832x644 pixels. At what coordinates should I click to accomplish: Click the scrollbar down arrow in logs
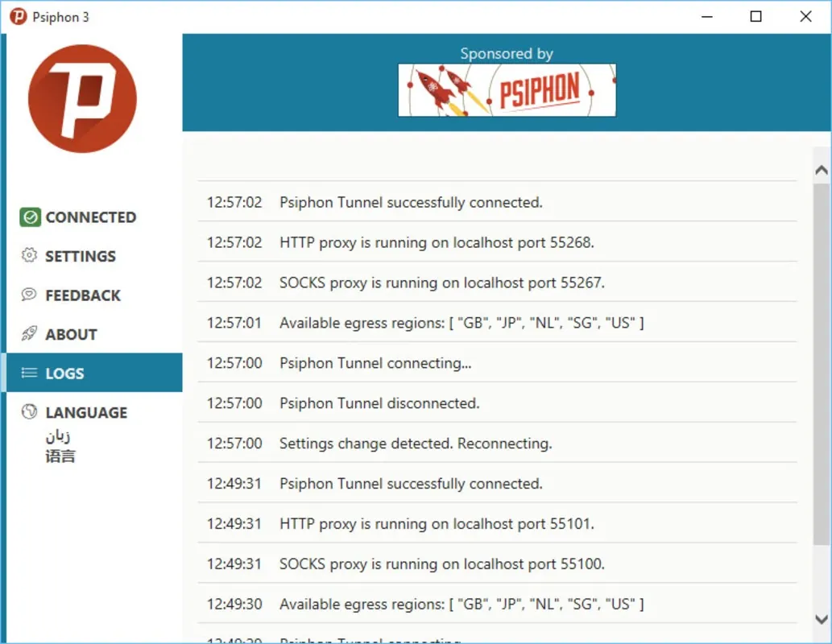tap(822, 619)
